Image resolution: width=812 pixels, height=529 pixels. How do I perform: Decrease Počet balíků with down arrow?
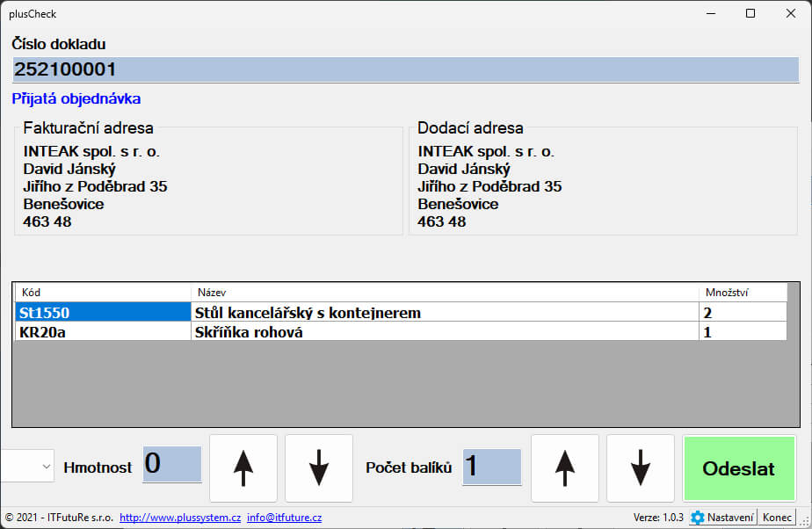click(x=641, y=467)
